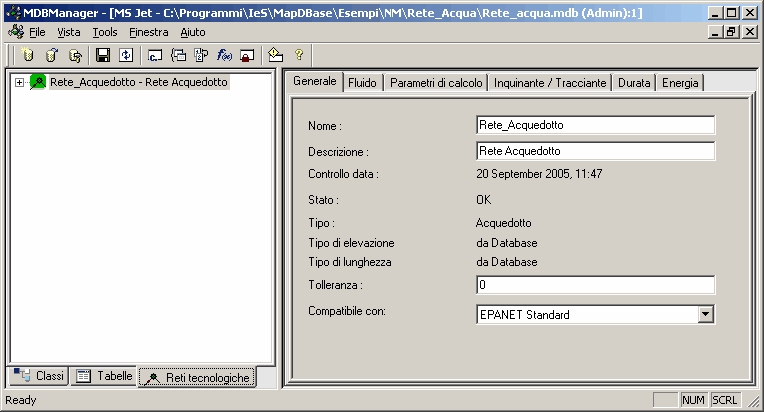Switch to the Classi bottom tab

[x=40, y=376]
